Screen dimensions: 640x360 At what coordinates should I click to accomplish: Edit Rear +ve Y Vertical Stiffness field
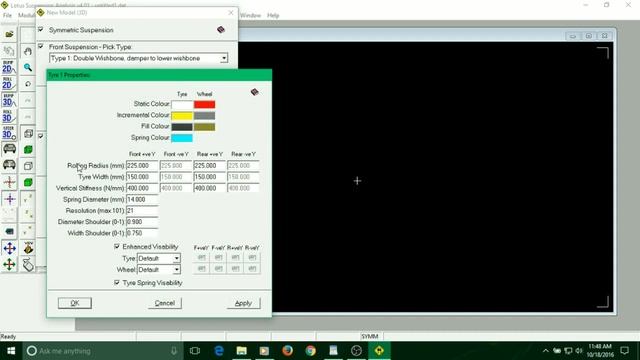point(209,188)
